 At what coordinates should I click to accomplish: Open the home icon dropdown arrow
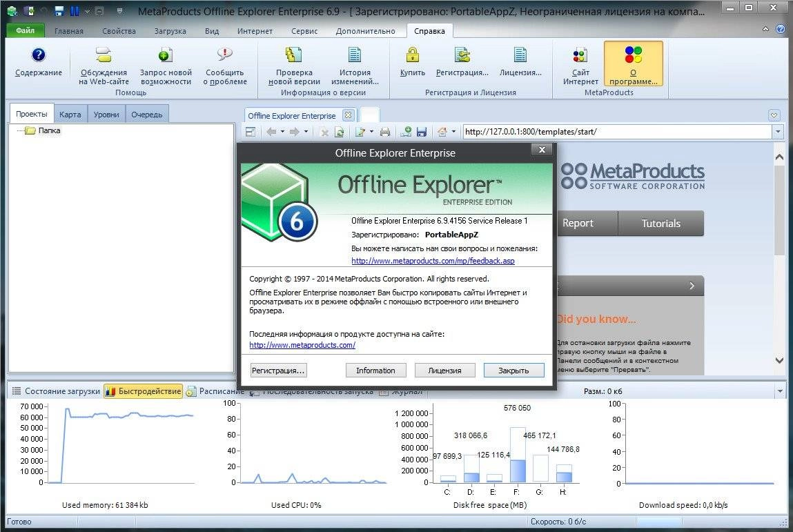(453, 132)
